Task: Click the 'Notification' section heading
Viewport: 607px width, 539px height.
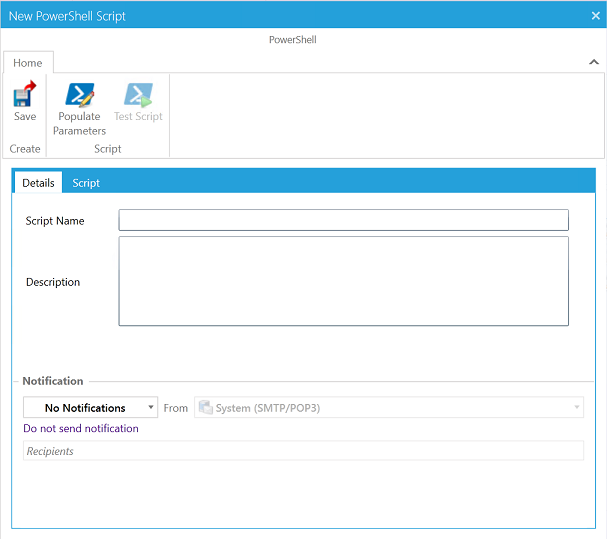Action: click(53, 381)
